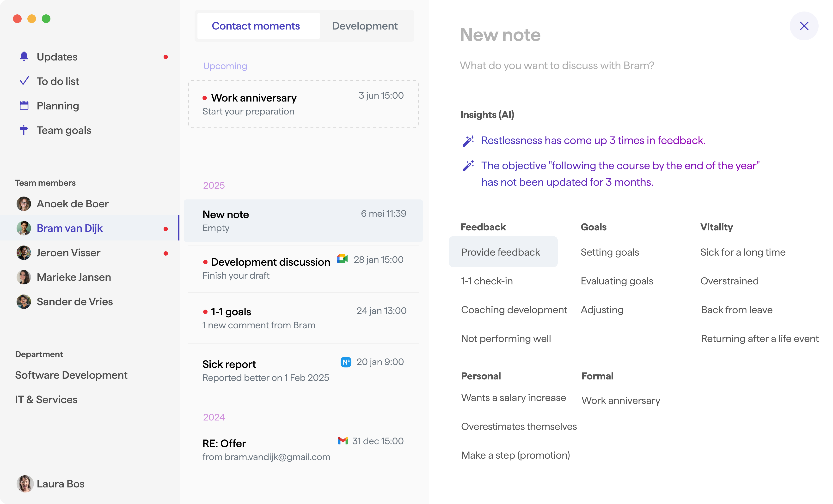
Task: Click the Team goals signpost icon
Action: (x=24, y=130)
